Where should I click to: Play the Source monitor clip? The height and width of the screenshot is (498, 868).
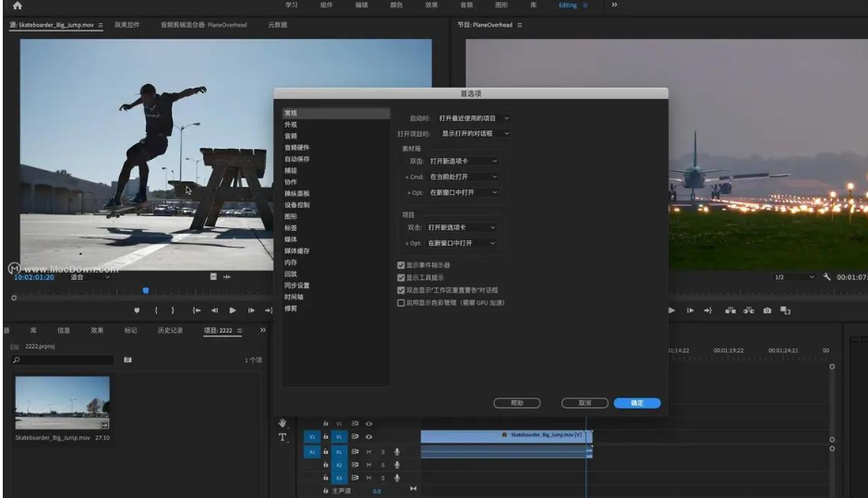(233, 310)
